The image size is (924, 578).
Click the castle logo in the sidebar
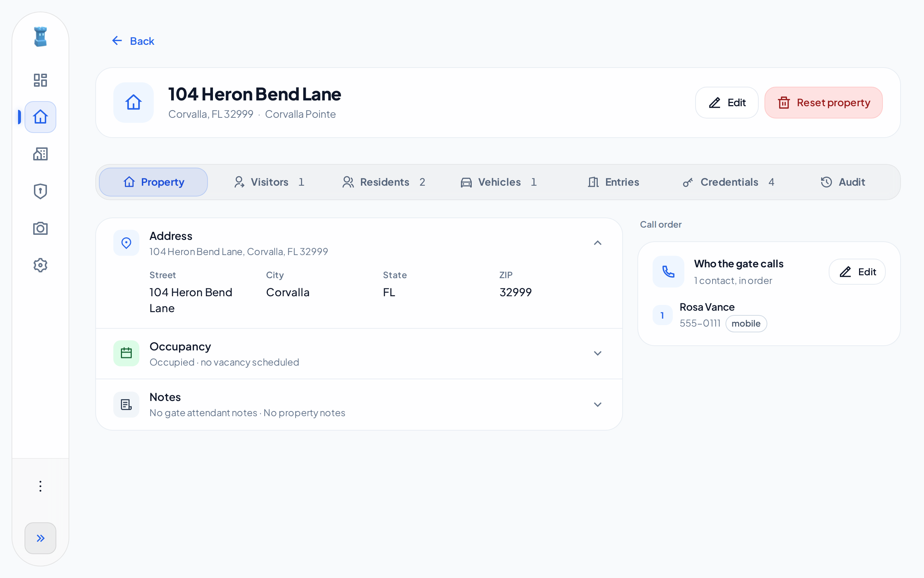[x=40, y=37]
